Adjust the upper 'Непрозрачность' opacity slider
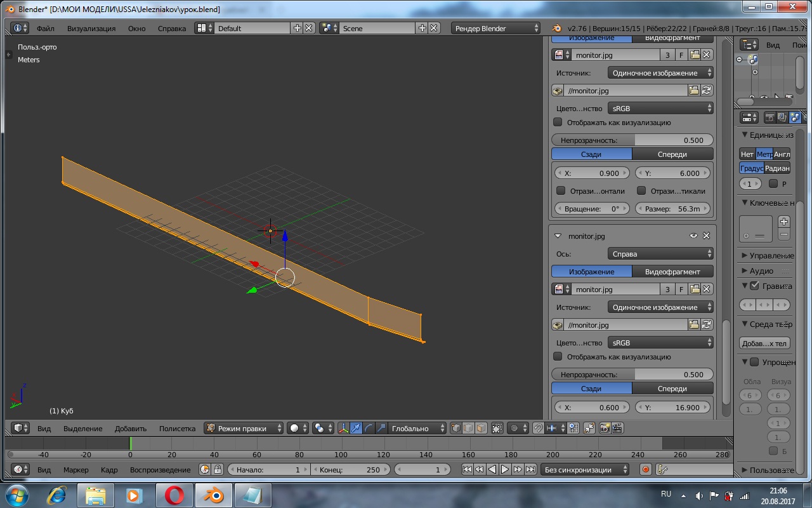Viewport: 812px width, 508px height. [632, 140]
